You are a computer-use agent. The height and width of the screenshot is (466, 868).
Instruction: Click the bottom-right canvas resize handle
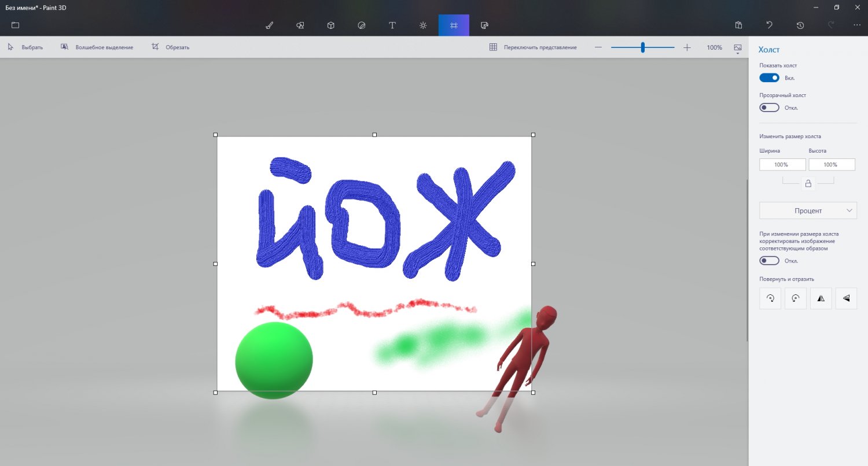(533, 393)
